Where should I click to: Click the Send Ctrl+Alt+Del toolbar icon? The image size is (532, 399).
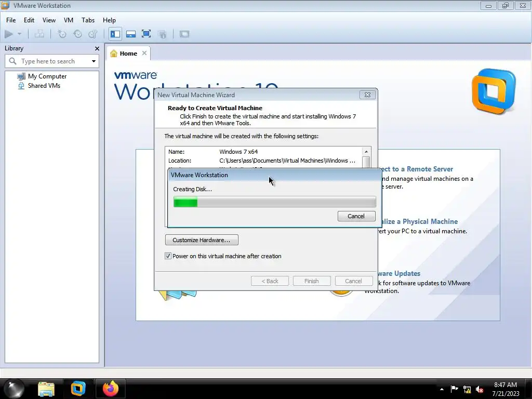point(39,34)
